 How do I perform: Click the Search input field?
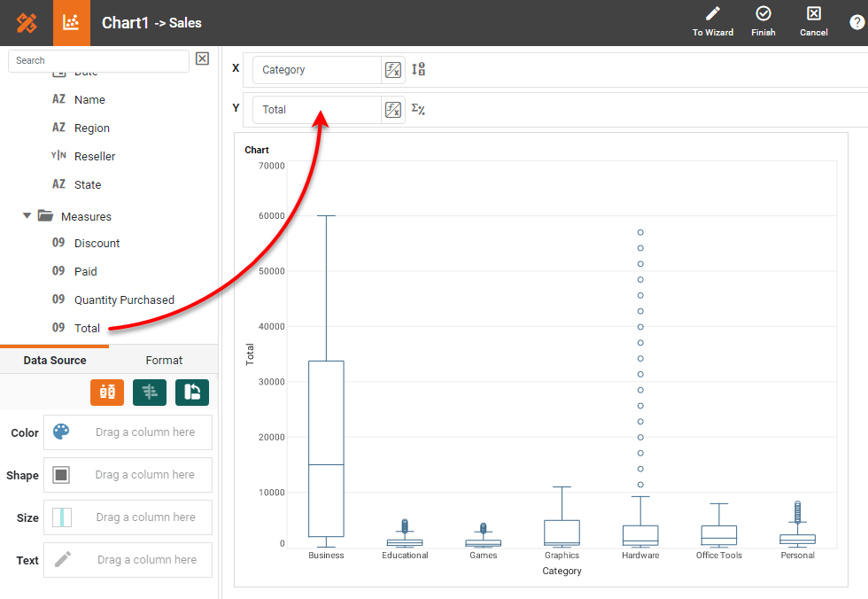pos(98,60)
